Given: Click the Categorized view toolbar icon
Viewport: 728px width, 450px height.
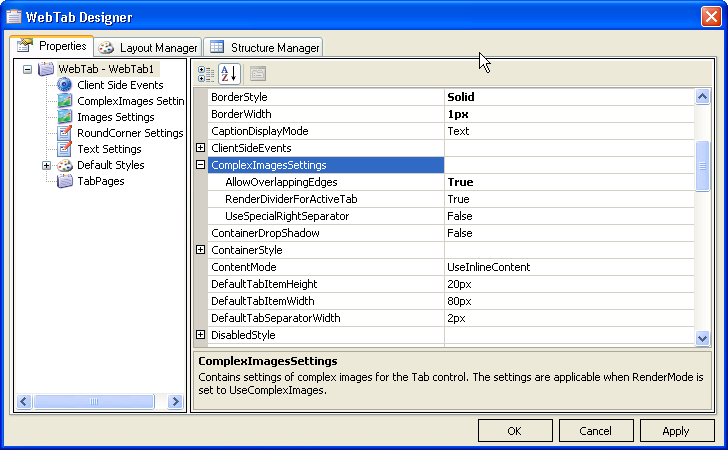Looking at the screenshot, I should (x=206, y=73).
